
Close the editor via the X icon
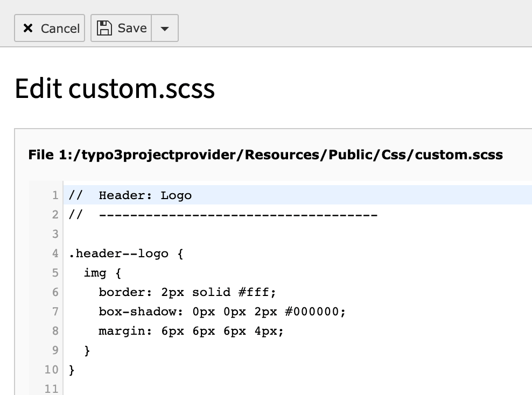[28, 29]
